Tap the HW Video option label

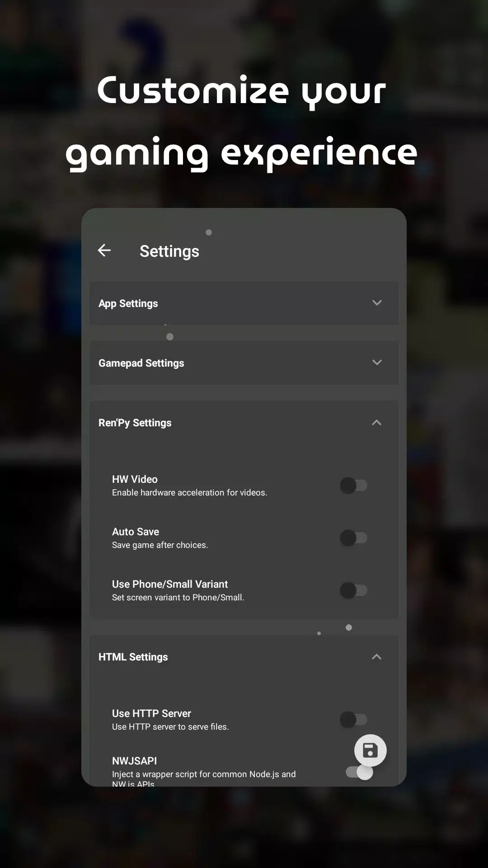tap(135, 479)
